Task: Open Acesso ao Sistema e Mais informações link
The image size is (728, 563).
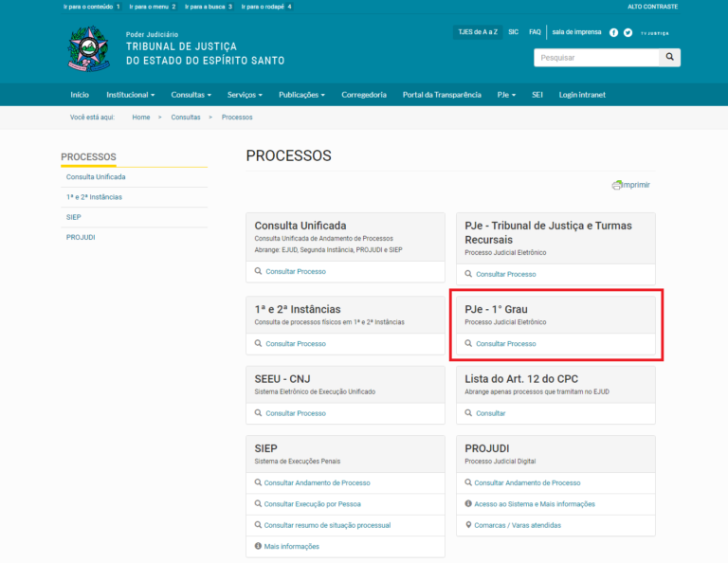Action: click(535, 504)
